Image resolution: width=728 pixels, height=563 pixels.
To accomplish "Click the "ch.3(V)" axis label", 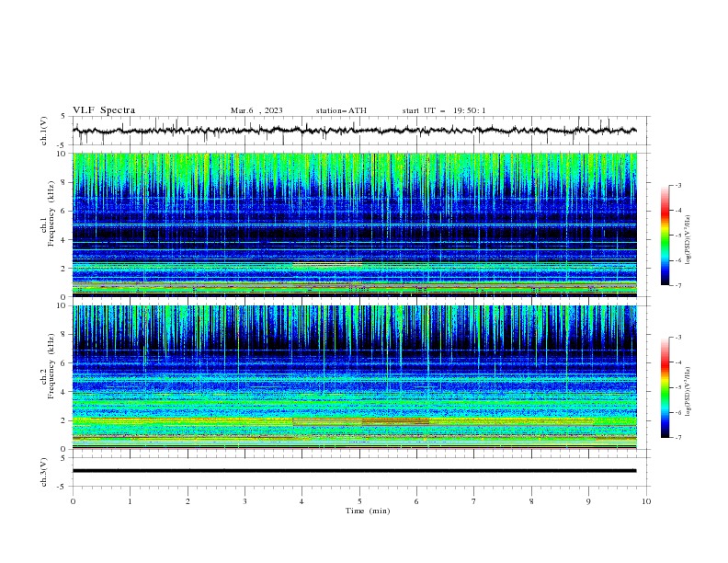I will pyautogui.click(x=44, y=472).
